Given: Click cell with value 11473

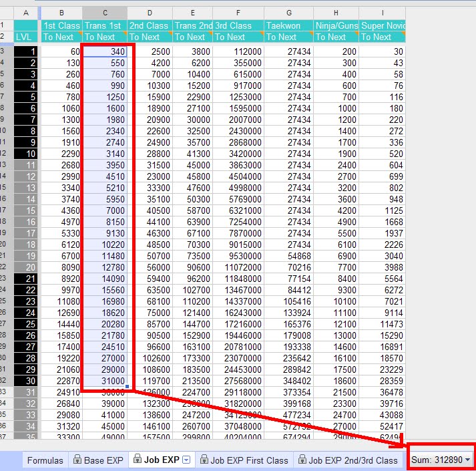Looking at the screenshot, I should pyautogui.click(x=382, y=324).
